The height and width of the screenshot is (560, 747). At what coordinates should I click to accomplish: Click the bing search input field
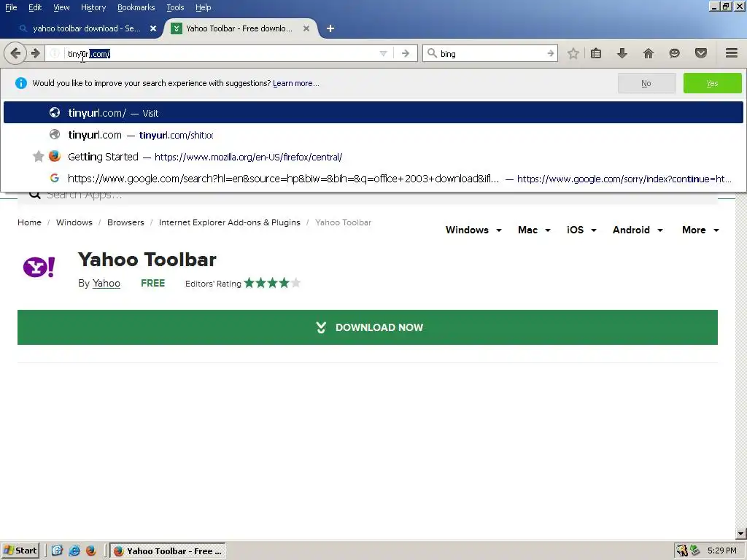tap(491, 53)
